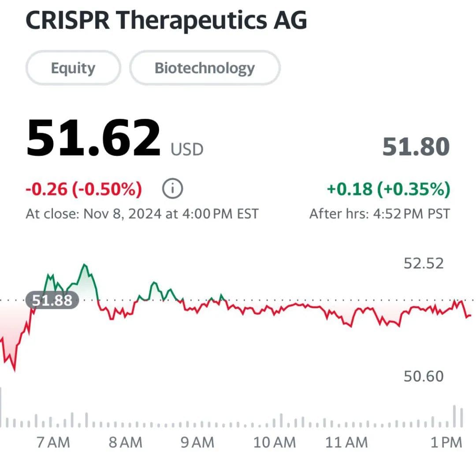Open the Equity category pill
The height and width of the screenshot is (467, 476).
click(x=73, y=68)
